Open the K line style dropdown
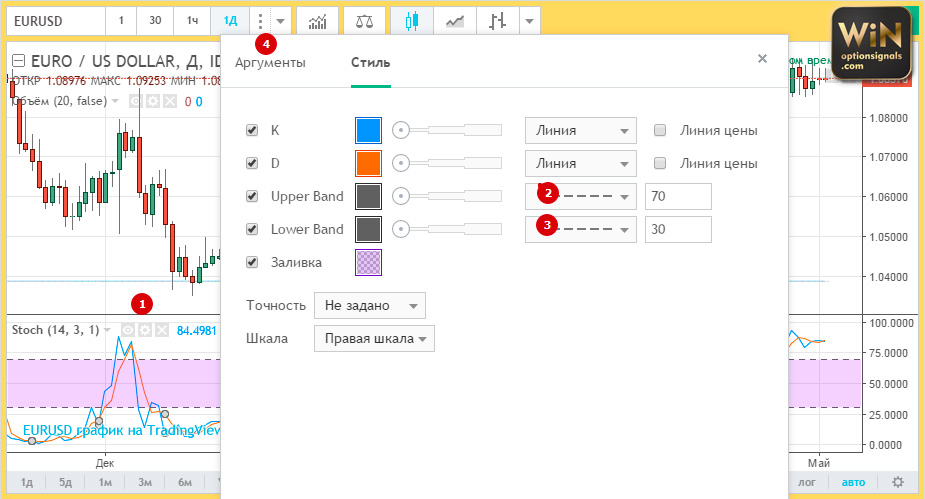Viewport: 925px width, 499px height. 581,130
